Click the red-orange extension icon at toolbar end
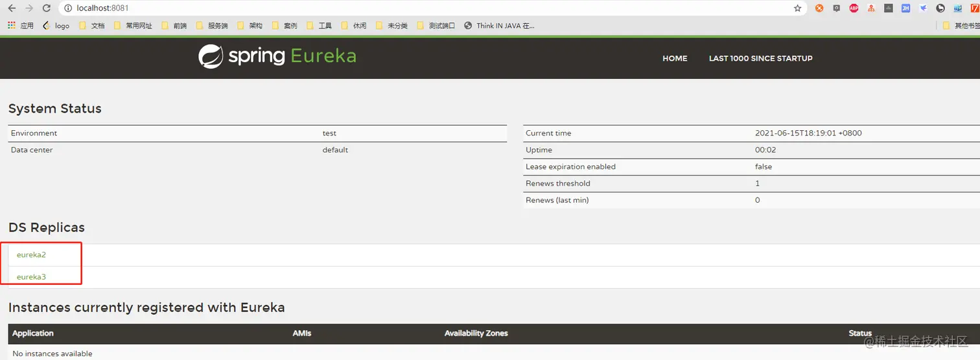The image size is (980, 360). 975,8
